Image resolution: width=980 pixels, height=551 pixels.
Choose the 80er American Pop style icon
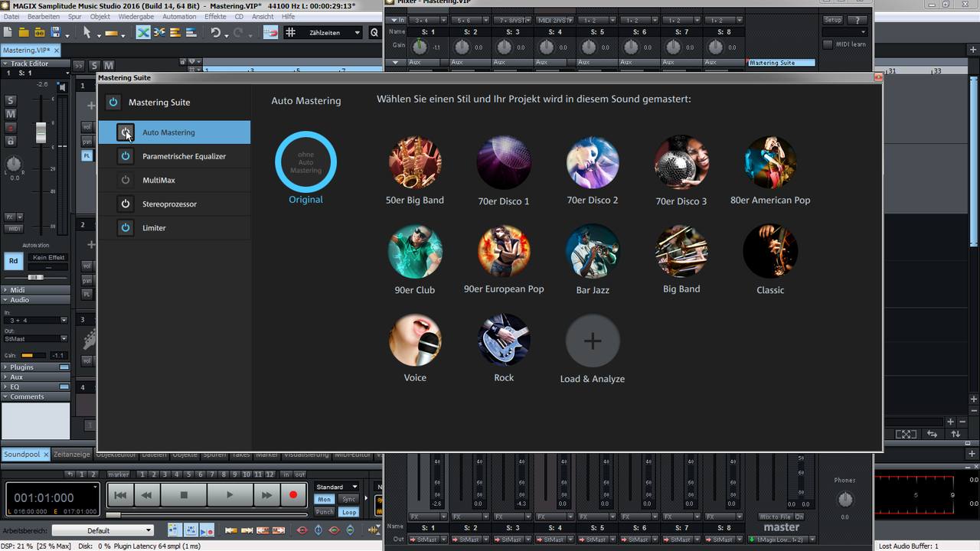pyautogui.click(x=770, y=162)
